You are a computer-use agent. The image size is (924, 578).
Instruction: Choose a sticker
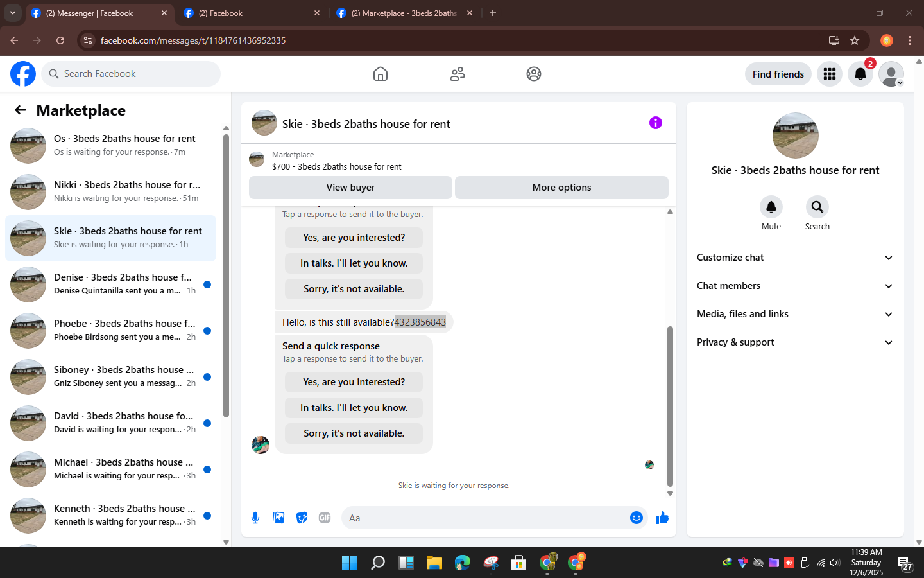point(302,518)
